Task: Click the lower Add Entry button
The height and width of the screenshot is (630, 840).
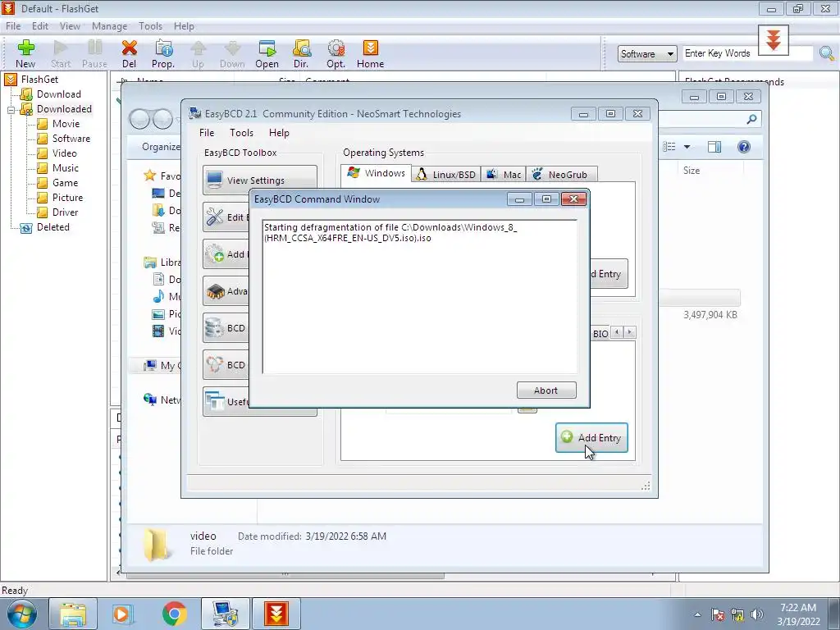Action: pyautogui.click(x=591, y=438)
